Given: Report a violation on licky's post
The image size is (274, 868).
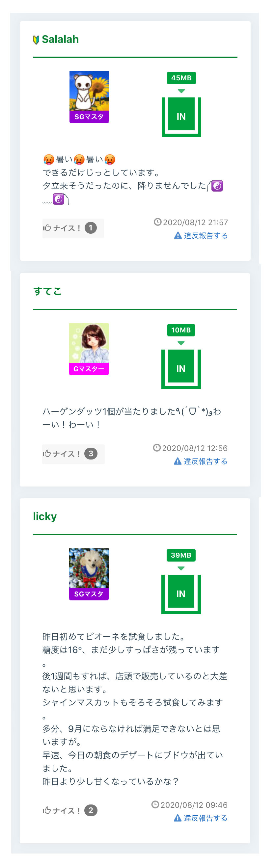Looking at the screenshot, I should pyautogui.click(x=201, y=818).
